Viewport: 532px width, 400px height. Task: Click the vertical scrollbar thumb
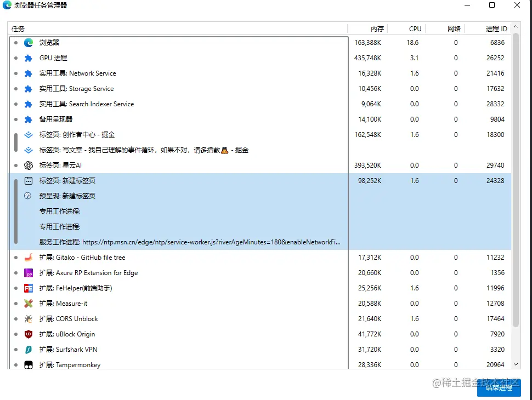pyautogui.click(x=516, y=180)
